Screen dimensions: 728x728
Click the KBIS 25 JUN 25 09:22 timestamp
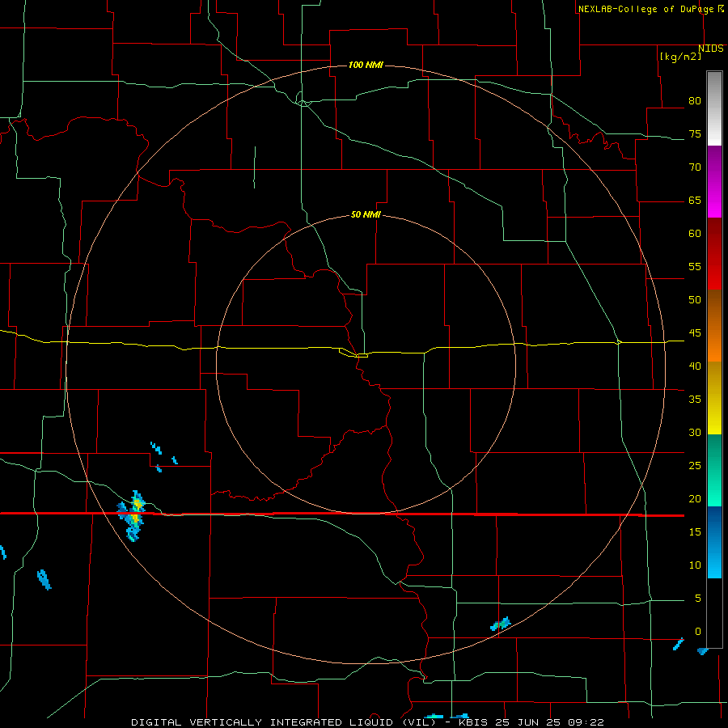[531, 722]
